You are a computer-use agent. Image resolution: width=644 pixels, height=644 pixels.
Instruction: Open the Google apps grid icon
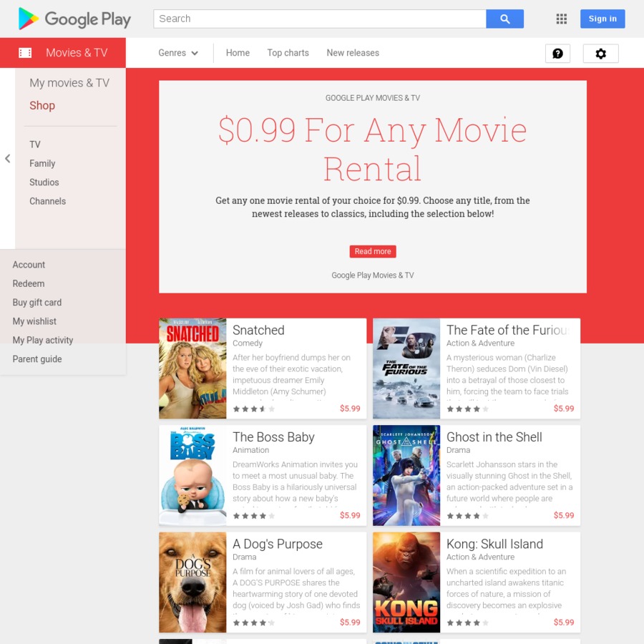point(562,19)
